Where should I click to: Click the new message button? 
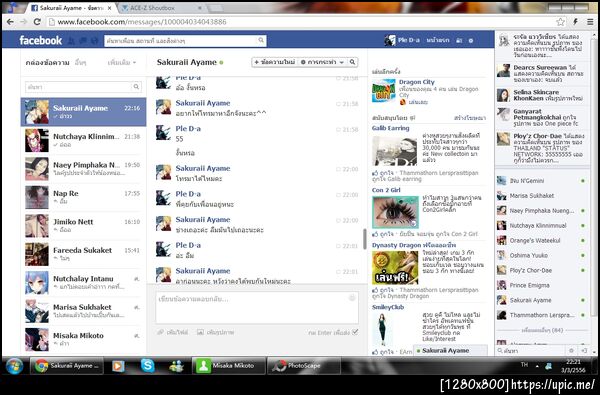275,62
